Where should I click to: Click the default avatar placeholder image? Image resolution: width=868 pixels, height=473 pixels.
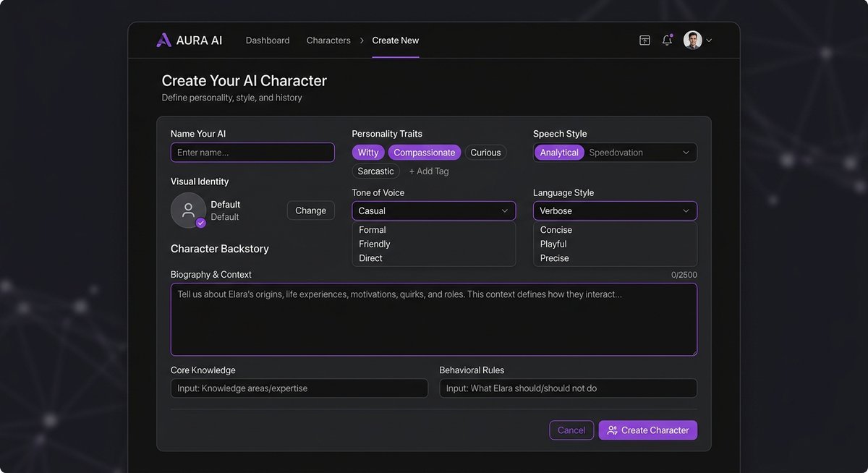coord(188,210)
